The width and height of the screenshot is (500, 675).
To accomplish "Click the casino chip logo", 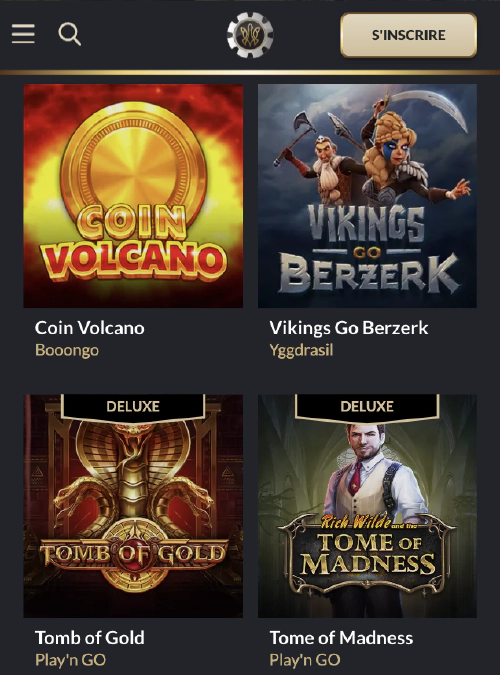I will [250, 35].
